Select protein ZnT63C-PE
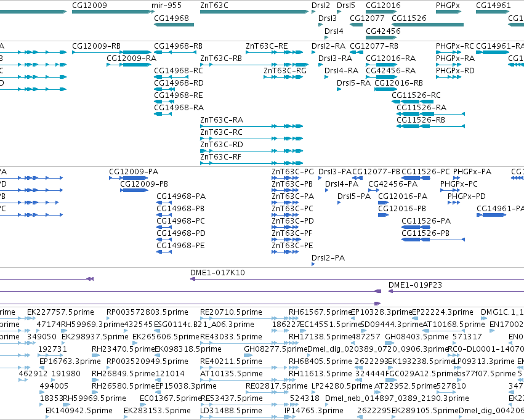The width and height of the screenshot is (524, 420). point(292,246)
